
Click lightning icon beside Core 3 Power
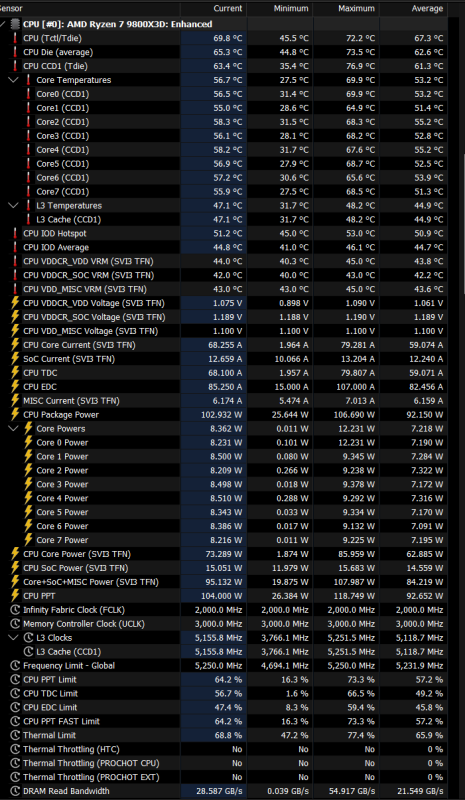pyautogui.click(x=29, y=484)
